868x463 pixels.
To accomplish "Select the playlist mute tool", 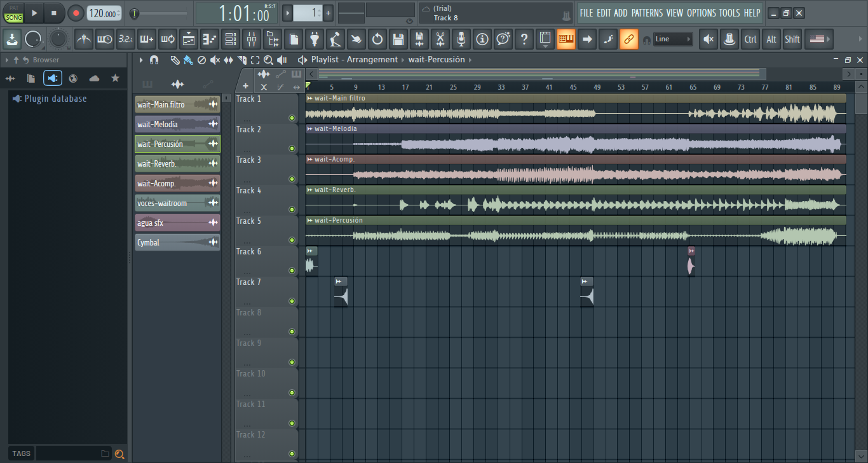I will point(215,60).
